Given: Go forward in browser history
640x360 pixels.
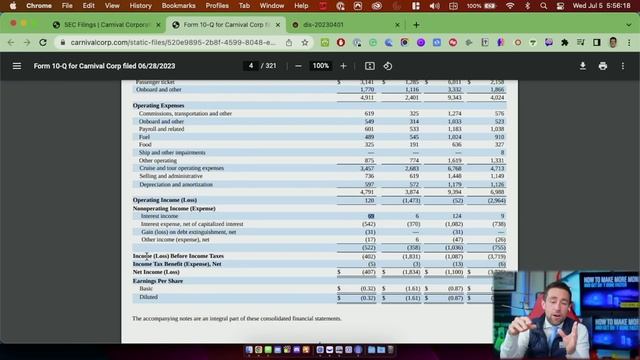Looking at the screenshot, I should click(27, 42).
